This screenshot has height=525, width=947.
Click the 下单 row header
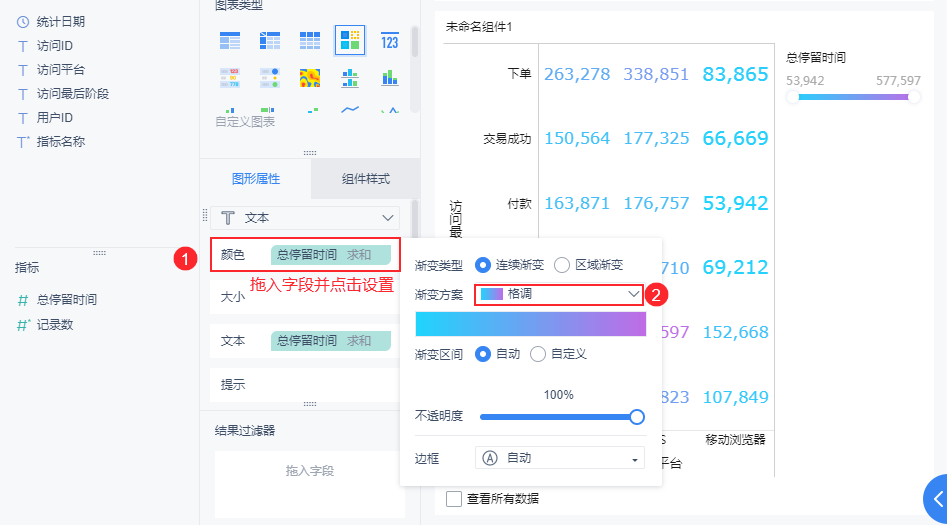[x=519, y=74]
